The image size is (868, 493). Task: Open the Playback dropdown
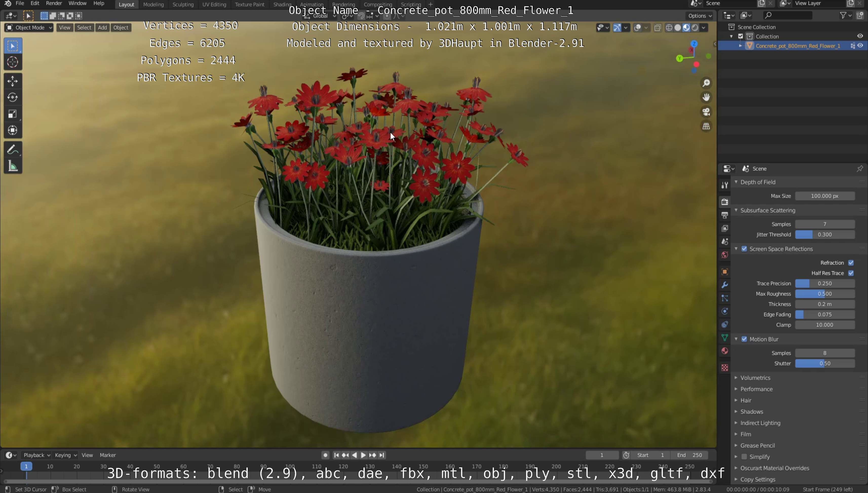coord(36,455)
